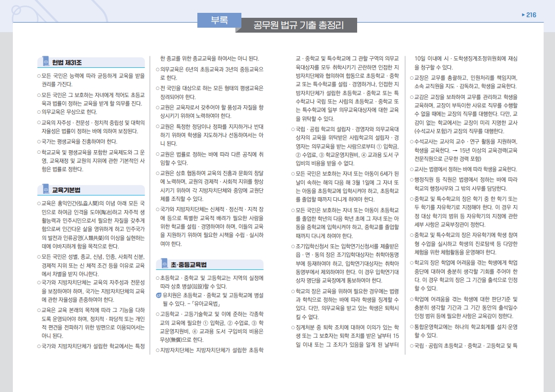Image resolution: width=555 pixels, height=392 pixels.
Task: Click the bullet before 수석교사는 교사의 교수
Action: tap(412, 141)
